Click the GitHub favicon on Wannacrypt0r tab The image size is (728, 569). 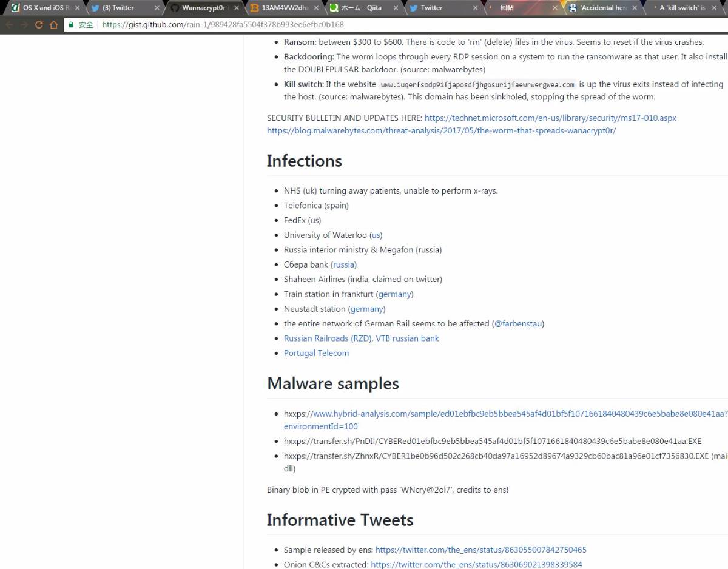click(x=175, y=8)
